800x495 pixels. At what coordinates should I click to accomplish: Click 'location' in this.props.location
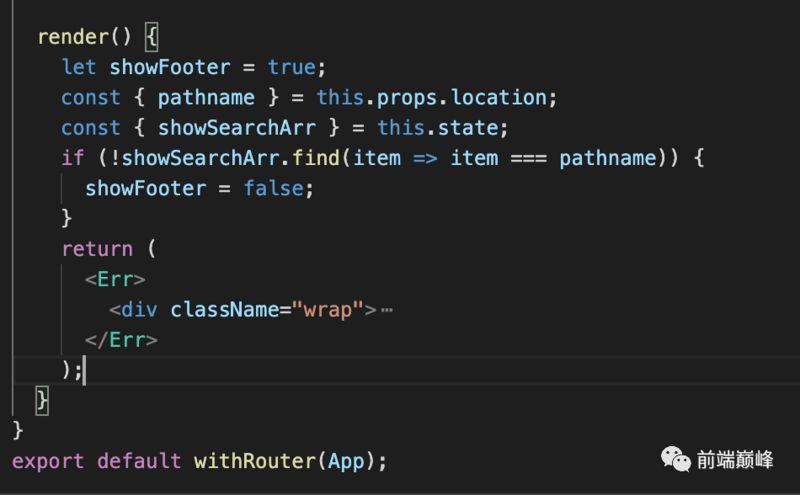tap(499, 97)
